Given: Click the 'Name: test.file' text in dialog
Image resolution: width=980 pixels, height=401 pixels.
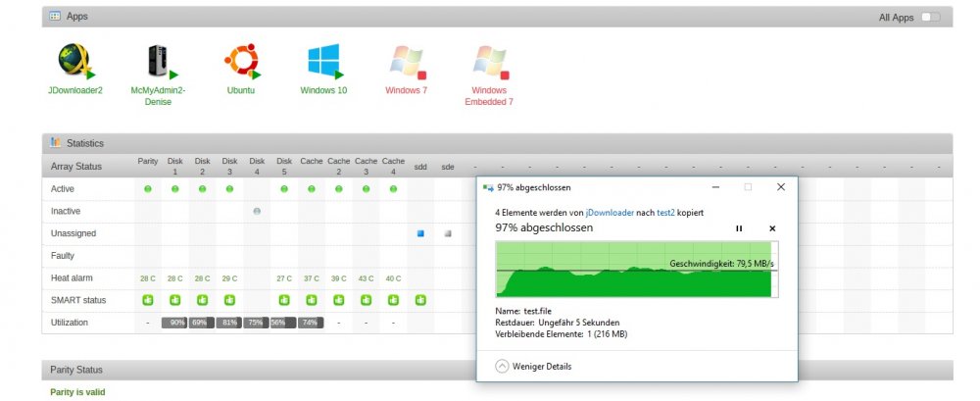Looking at the screenshot, I should tap(523, 311).
